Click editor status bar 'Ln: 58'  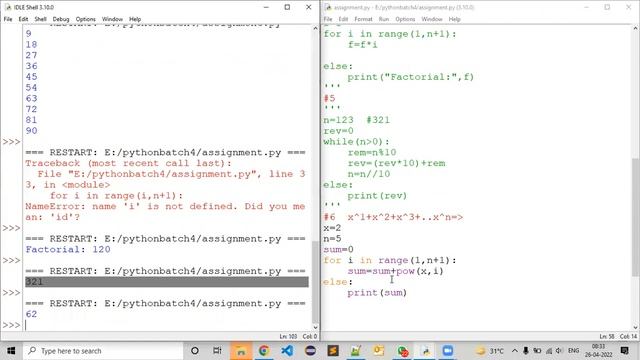pyautogui.click(x=607, y=336)
